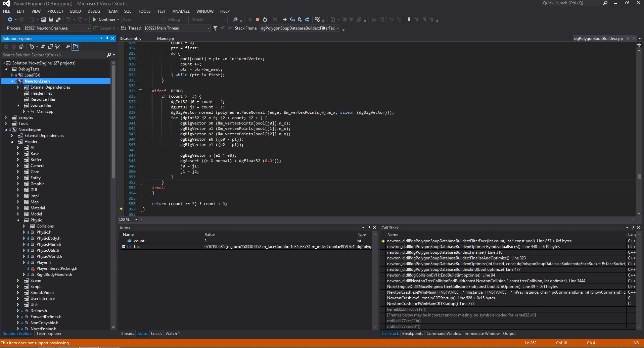
Task: Click the Save All icon
Action: [58, 19]
